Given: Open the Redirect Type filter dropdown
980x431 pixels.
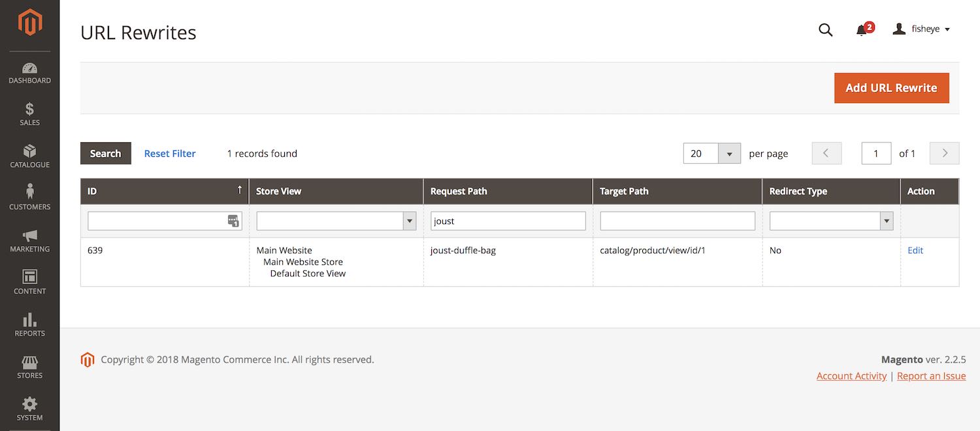Looking at the screenshot, I should click(831, 221).
